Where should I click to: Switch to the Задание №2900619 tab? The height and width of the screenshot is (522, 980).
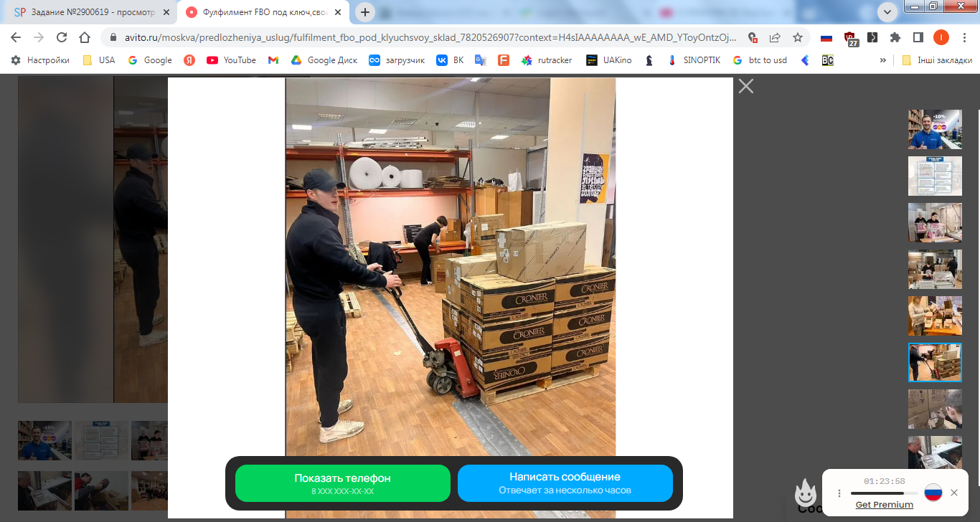(x=93, y=12)
